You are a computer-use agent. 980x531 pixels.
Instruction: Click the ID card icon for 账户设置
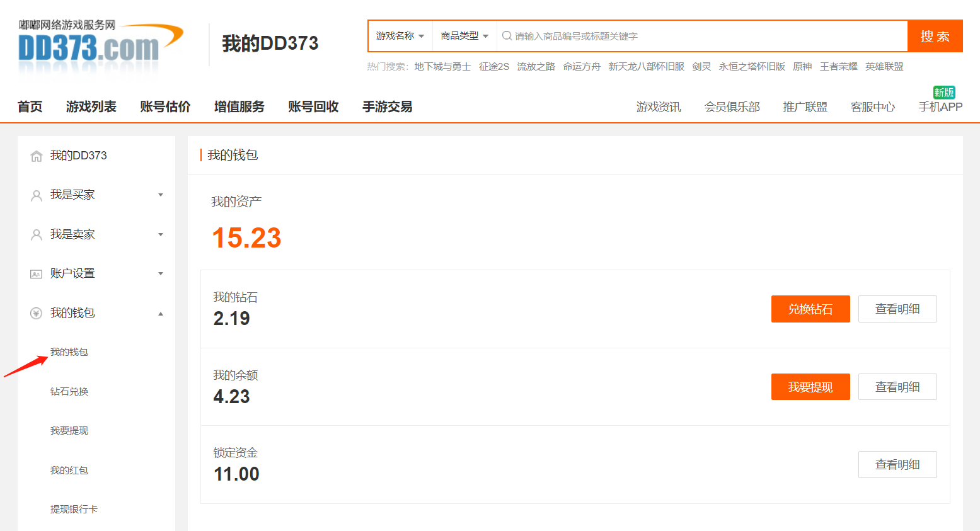coord(37,274)
